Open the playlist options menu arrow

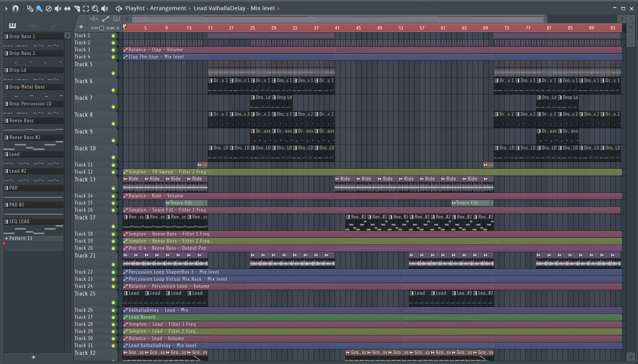6,8
